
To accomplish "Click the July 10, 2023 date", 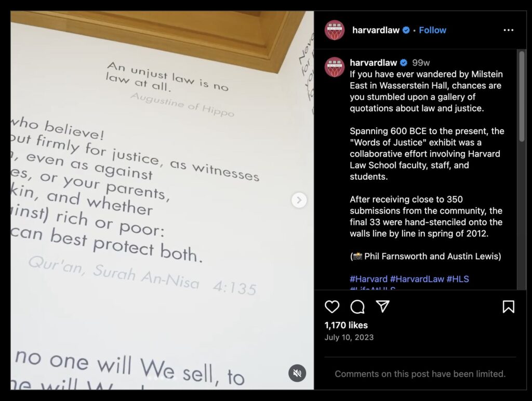I will point(349,337).
